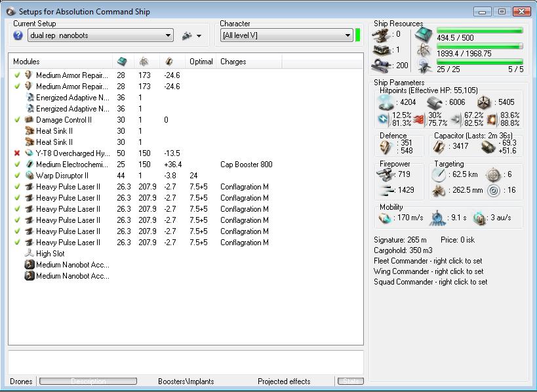Open the ship browser icon beside setup
This screenshot has height=392, width=537.
point(187,35)
